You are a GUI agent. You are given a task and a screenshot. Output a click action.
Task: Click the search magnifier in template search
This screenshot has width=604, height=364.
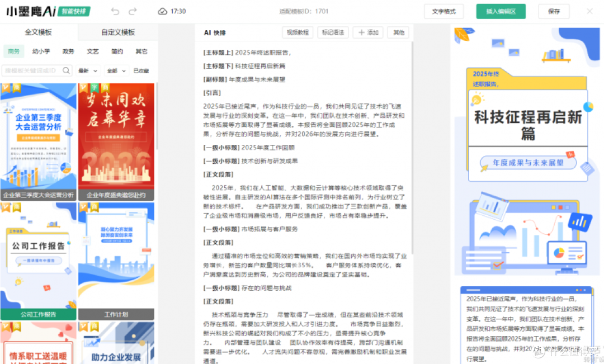click(66, 70)
